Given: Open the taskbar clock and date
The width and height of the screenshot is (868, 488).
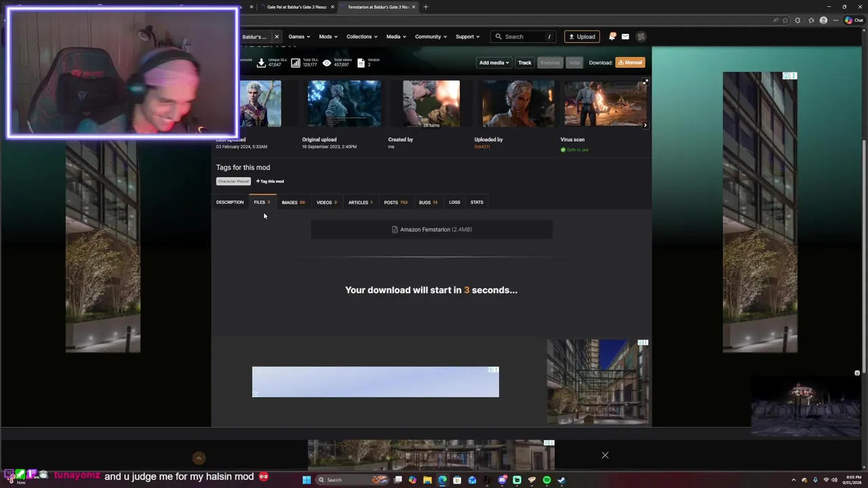Looking at the screenshot, I should coord(853,480).
